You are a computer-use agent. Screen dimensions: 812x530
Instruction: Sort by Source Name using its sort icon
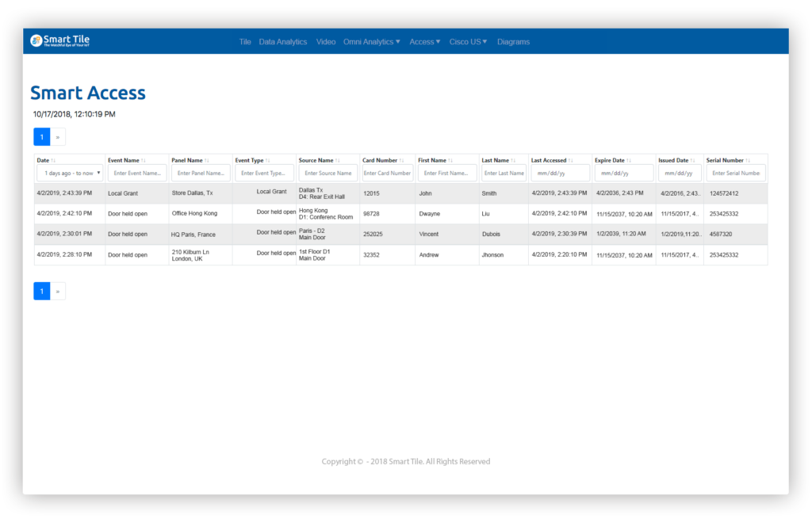coord(335,159)
